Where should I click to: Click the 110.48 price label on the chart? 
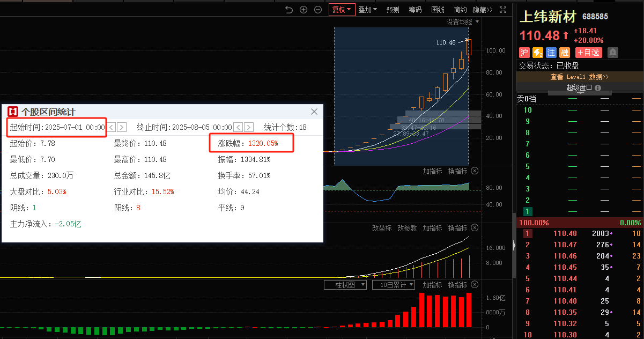coord(446,42)
